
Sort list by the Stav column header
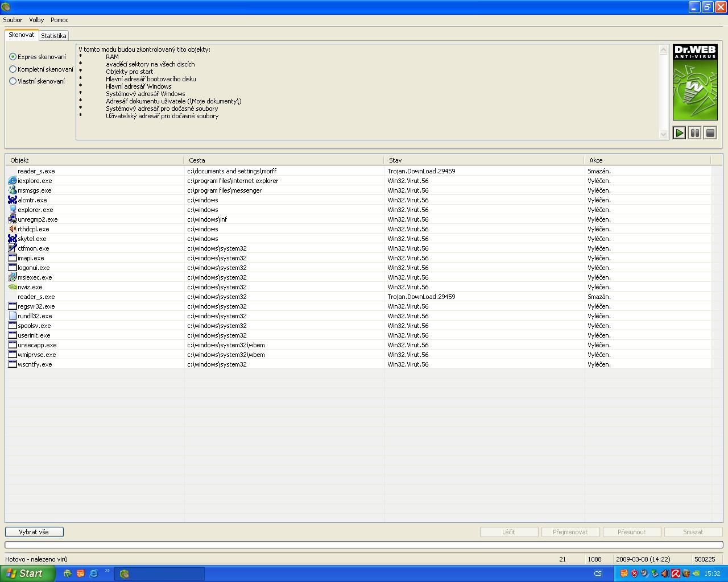(x=484, y=160)
